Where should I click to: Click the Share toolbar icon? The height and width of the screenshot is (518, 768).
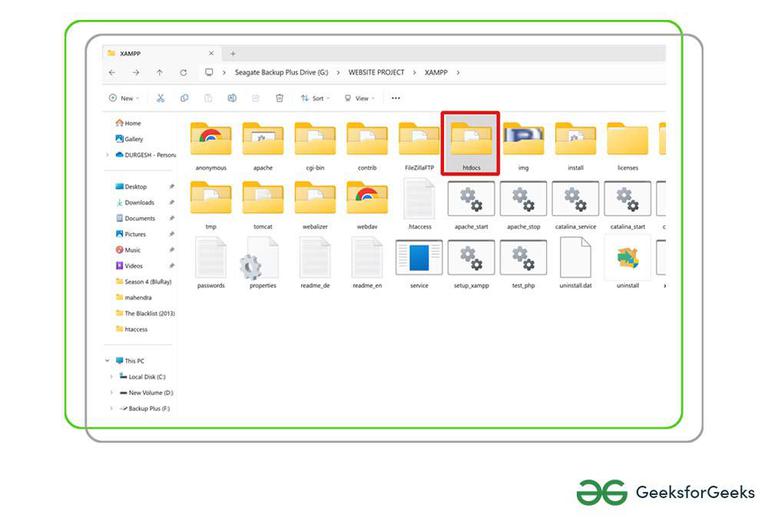tap(256, 98)
